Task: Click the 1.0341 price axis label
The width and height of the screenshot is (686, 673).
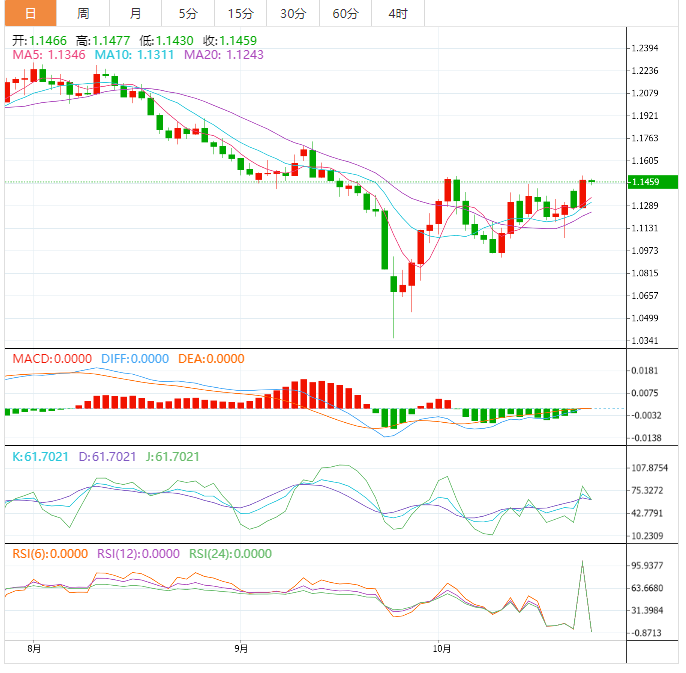Action: (645, 340)
